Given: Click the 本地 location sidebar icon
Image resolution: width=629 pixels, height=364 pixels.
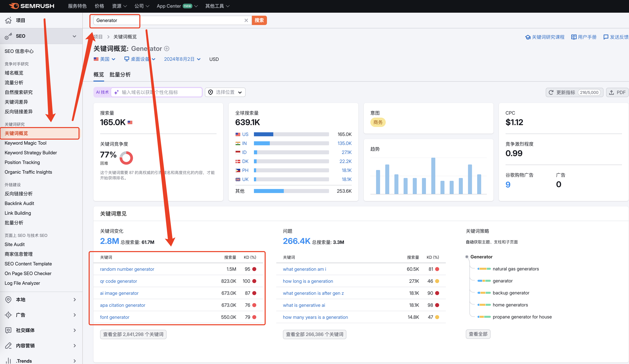Looking at the screenshot, I should [8, 300].
